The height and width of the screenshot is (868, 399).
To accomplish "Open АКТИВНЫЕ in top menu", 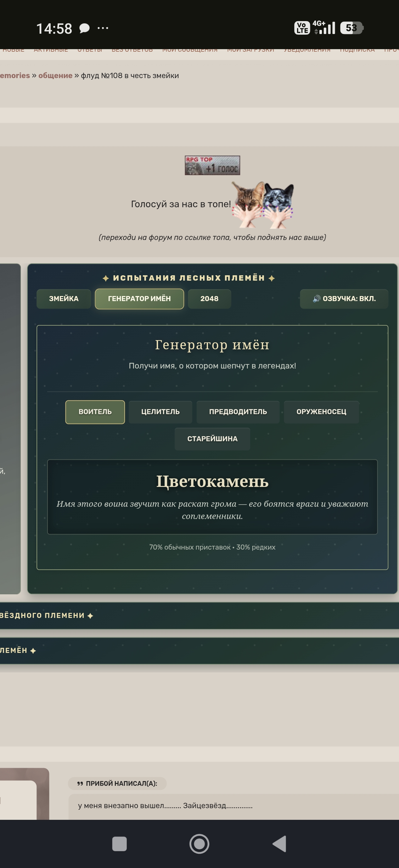I will pyautogui.click(x=51, y=50).
